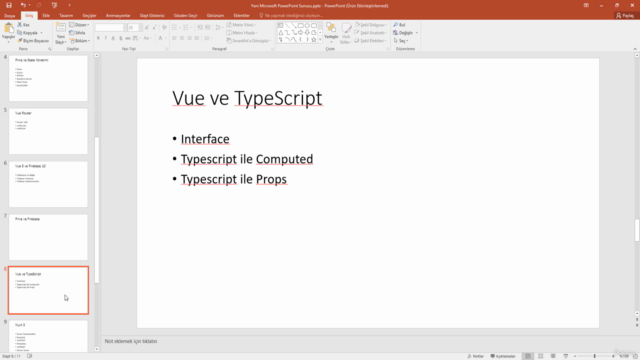640x360 pixels.
Task: Increase the font size
Action: click(147, 27)
